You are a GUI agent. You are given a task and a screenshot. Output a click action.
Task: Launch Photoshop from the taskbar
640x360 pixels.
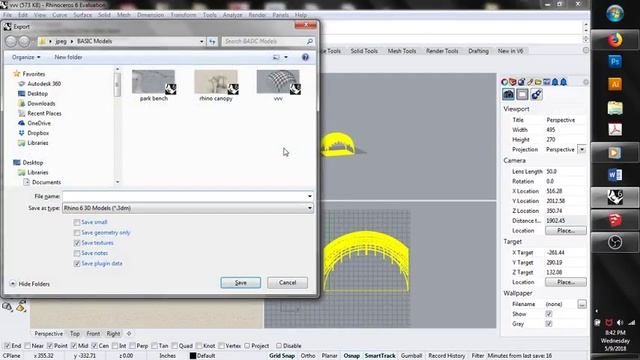[x=615, y=62]
